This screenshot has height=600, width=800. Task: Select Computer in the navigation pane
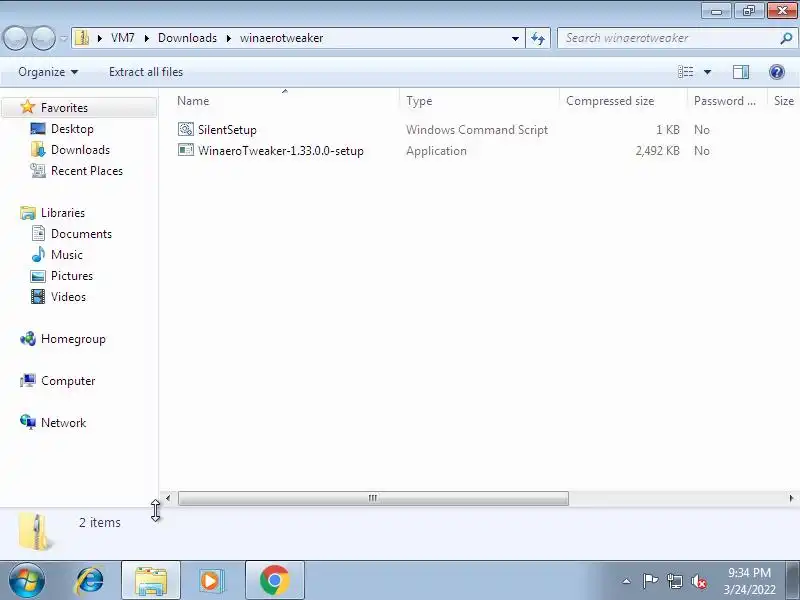(x=68, y=381)
